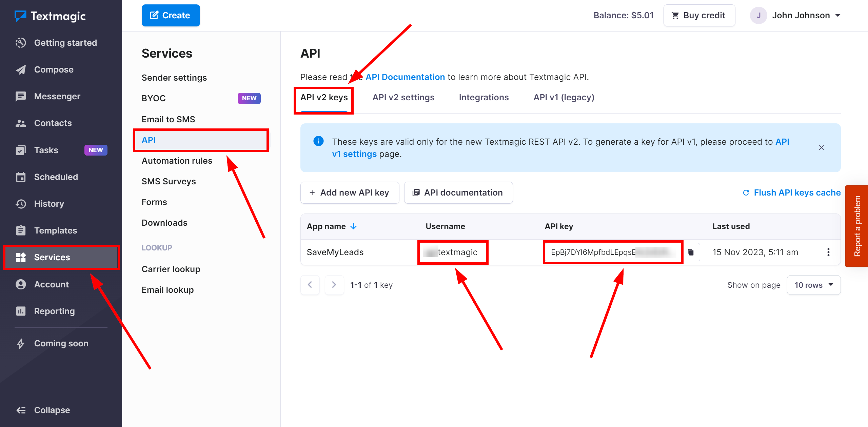
Task: Go to previous page of keys
Action: click(x=310, y=285)
